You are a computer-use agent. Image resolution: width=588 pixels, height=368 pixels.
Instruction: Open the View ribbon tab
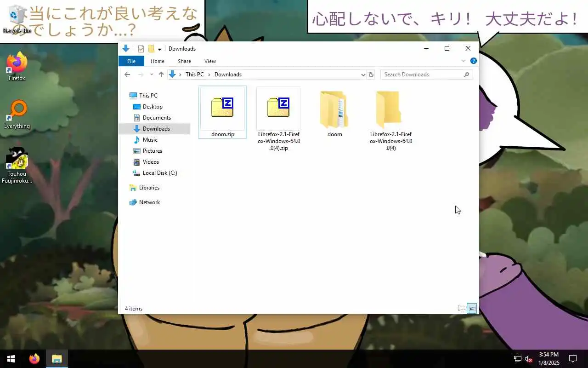coord(210,61)
